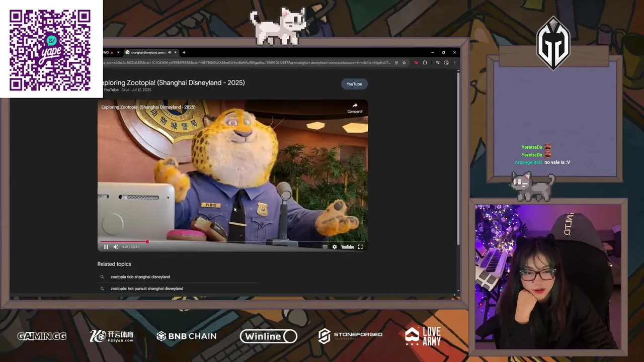Click the '4:09 / 23:31' time display
The height and width of the screenshot is (362, 644).
tap(130, 247)
